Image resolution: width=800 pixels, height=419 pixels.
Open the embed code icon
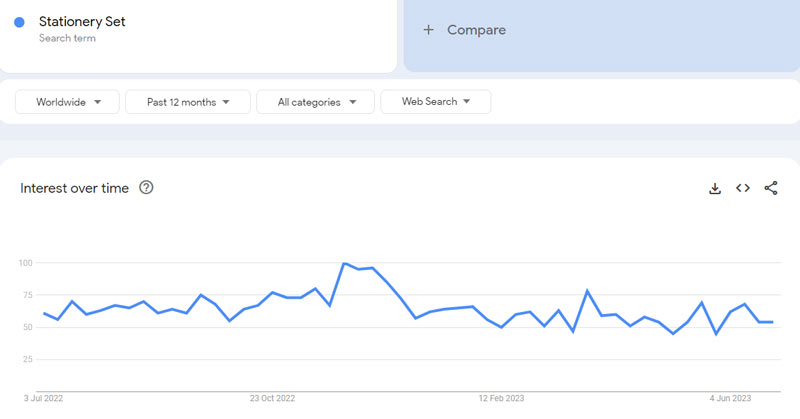743,188
